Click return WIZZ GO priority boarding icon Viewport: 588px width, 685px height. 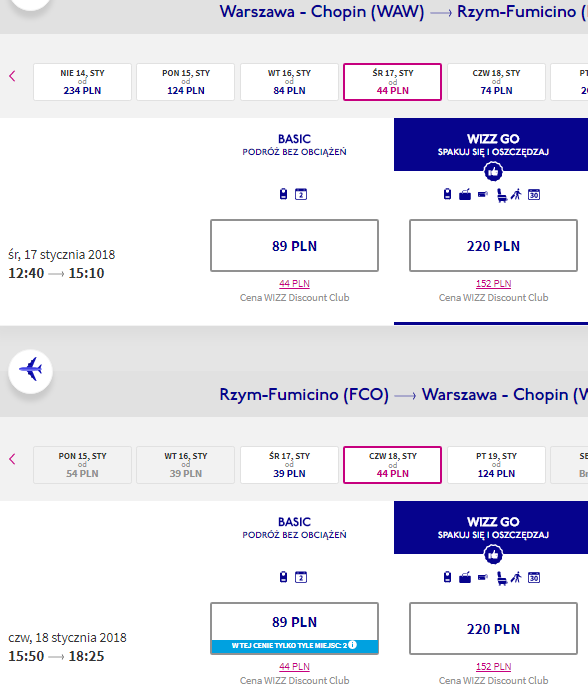[516, 578]
